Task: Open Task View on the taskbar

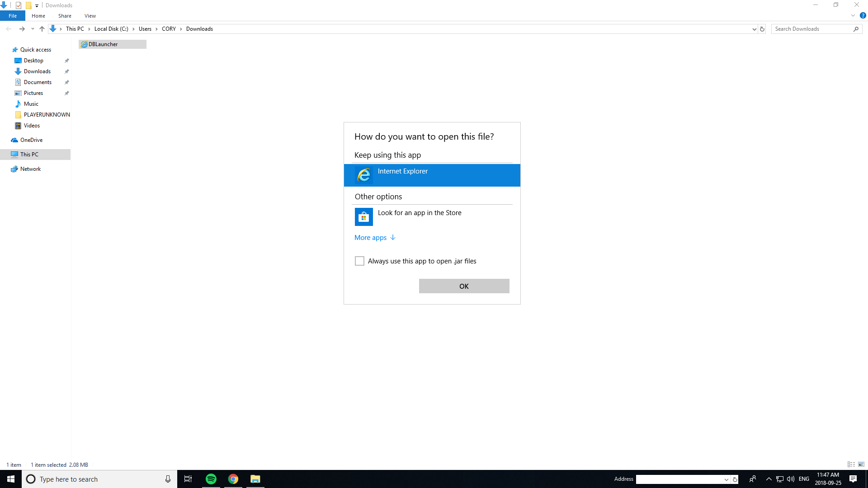Action: click(188, 479)
